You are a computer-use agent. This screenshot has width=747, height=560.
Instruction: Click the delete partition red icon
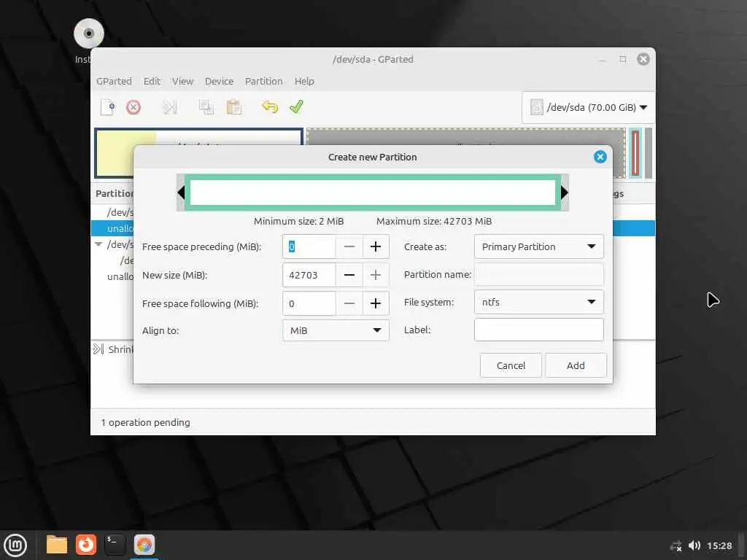[133, 107]
